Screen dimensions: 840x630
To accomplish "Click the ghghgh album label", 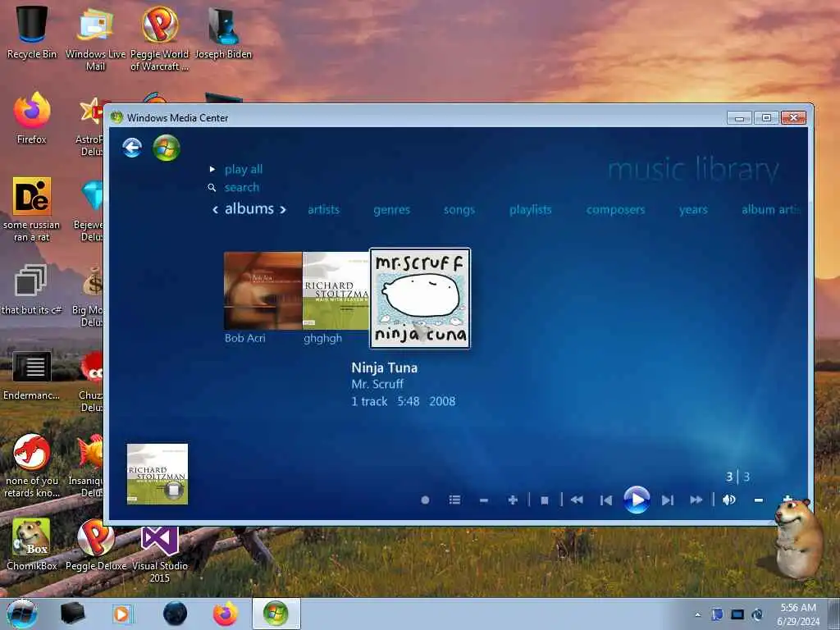I will tap(322, 339).
